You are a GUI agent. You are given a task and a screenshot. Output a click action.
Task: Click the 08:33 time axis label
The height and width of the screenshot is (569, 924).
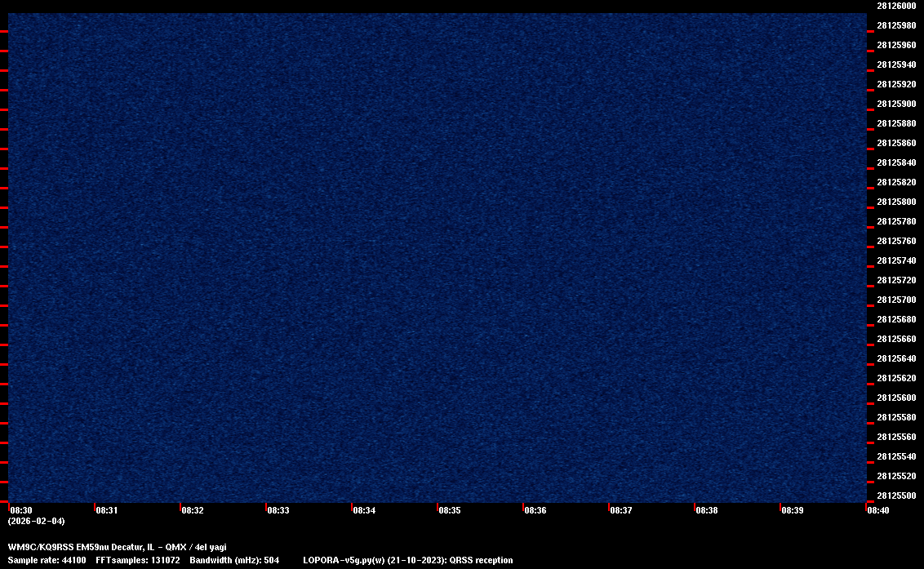coord(278,510)
